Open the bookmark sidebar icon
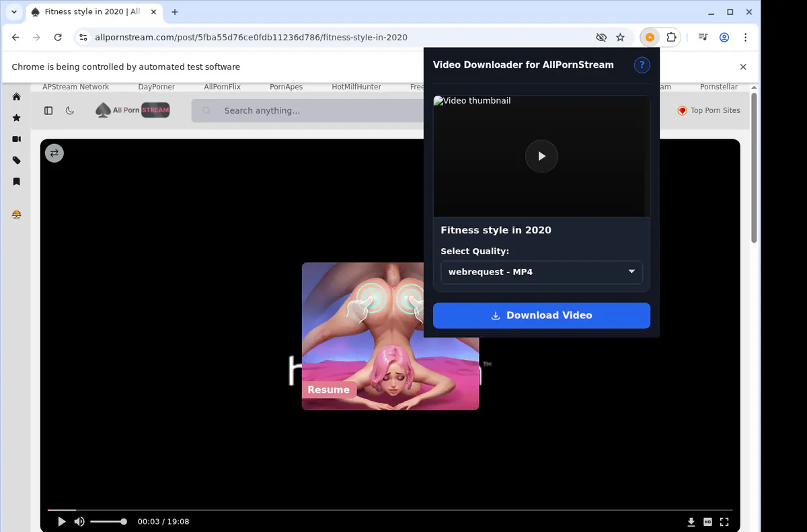The height and width of the screenshot is (532, 807). pyautogui.click(x=17, y=182)
